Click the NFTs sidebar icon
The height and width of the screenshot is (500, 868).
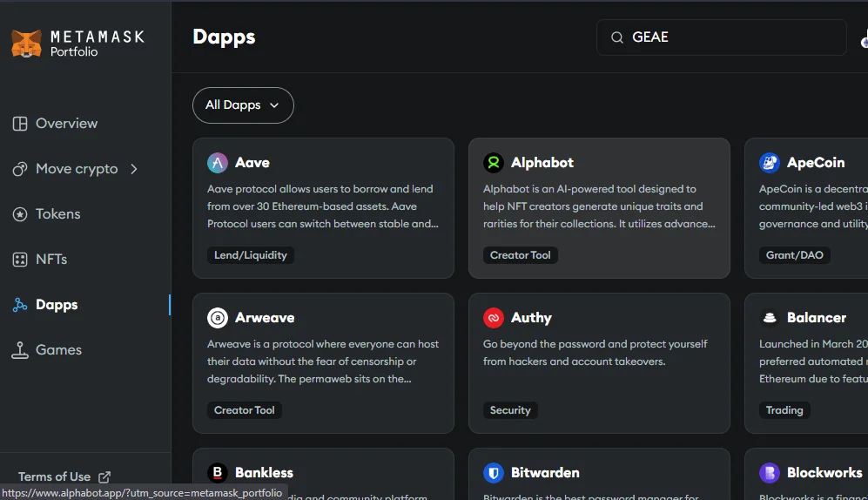pos(20,259)
